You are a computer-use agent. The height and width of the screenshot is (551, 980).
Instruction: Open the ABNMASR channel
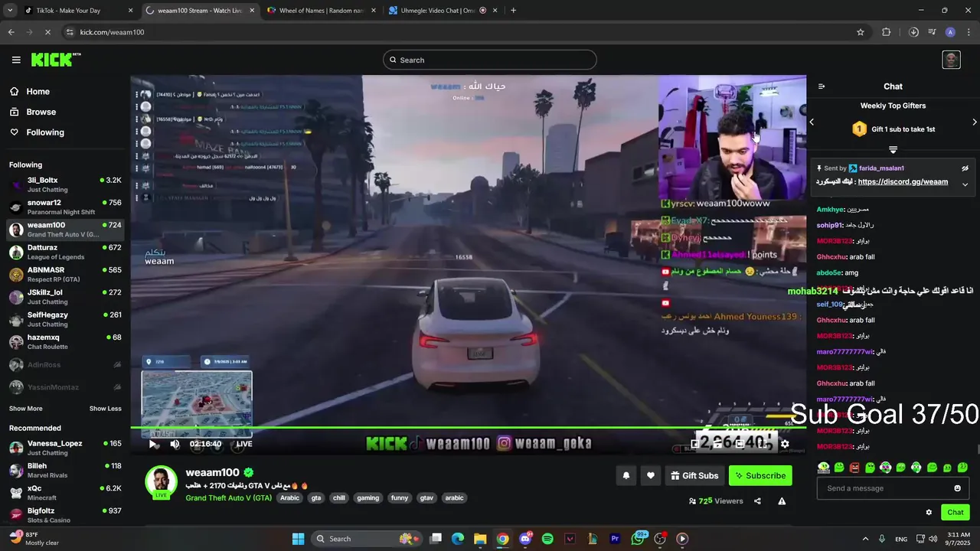(x=65, y=274)
